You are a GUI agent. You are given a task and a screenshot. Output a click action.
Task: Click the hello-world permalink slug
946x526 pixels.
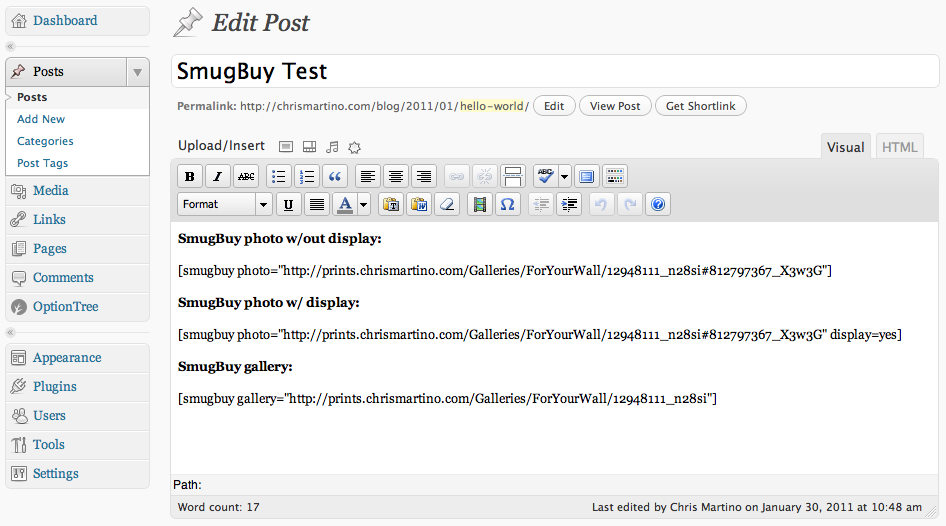coord(492,106)
